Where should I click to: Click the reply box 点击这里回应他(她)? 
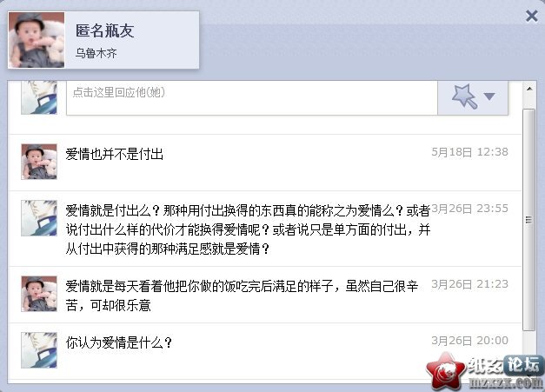pyautogui.click(x=252, y=97)
